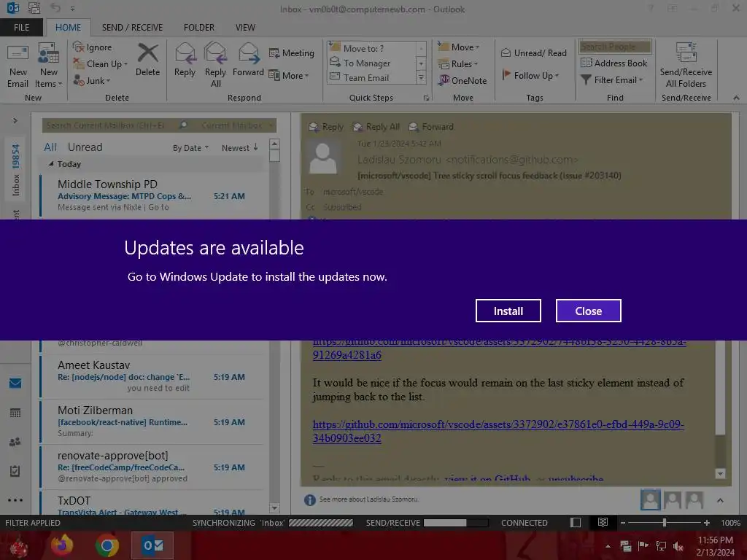Toggle the Newest sort order
This screenshot has width=747, height=560.
point(239,148)
